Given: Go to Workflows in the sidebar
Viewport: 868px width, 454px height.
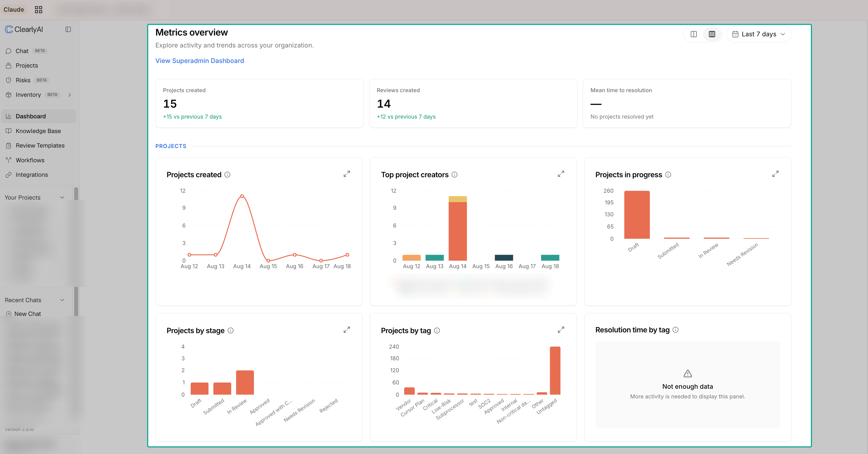Looking at the screenshot, I should click(x=39, y=160).
